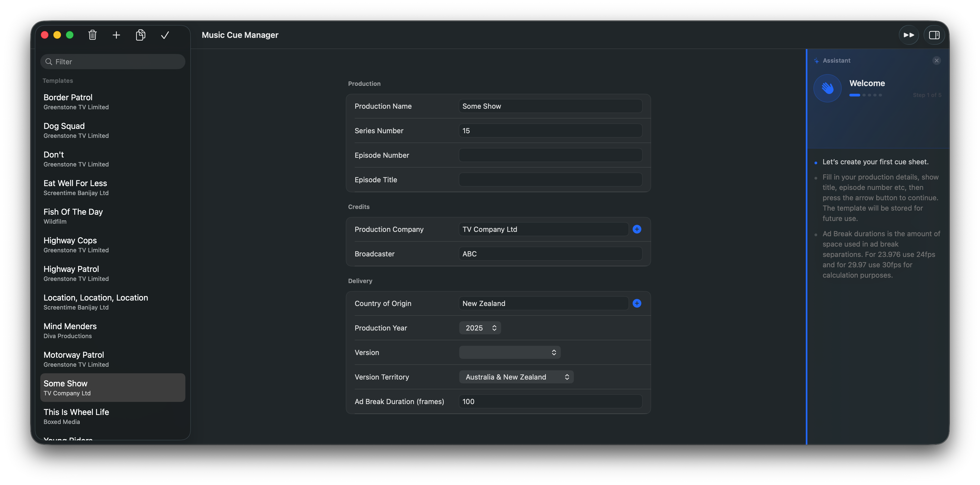Change the Version Territory selection
This screenshot has height=485, width=980.
click(516, 377)
